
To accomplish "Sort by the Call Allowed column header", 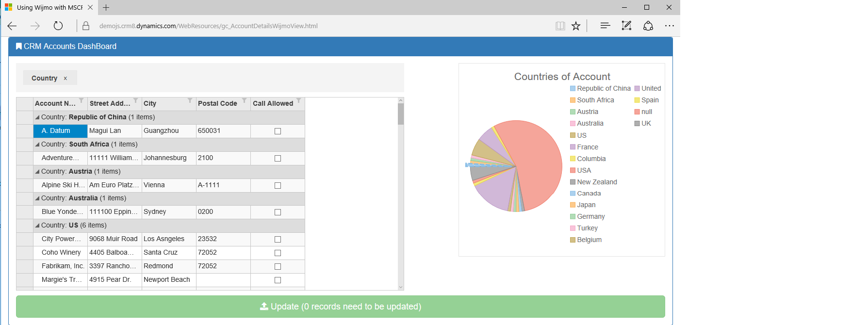I will point(273,103).
